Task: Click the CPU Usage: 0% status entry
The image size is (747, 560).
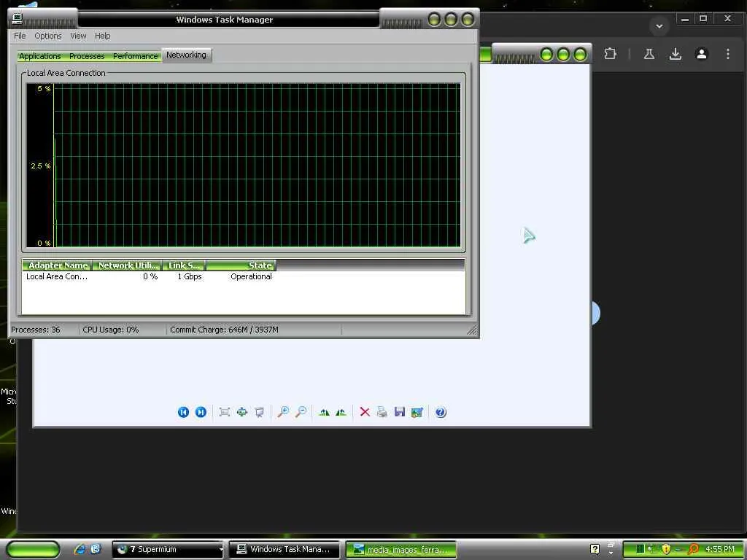Action: pyautogui.click(x=111, y=330)
